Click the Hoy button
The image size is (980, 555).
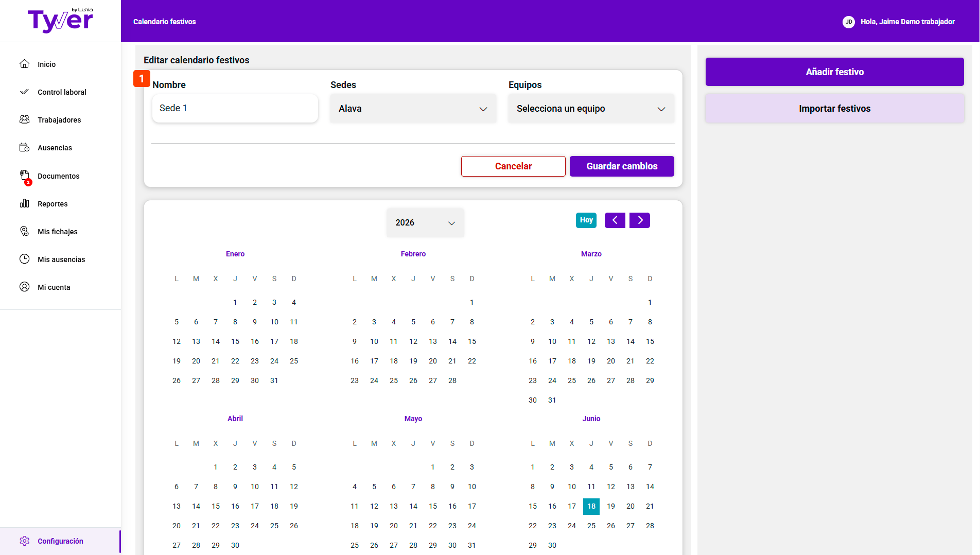(586, 220)
